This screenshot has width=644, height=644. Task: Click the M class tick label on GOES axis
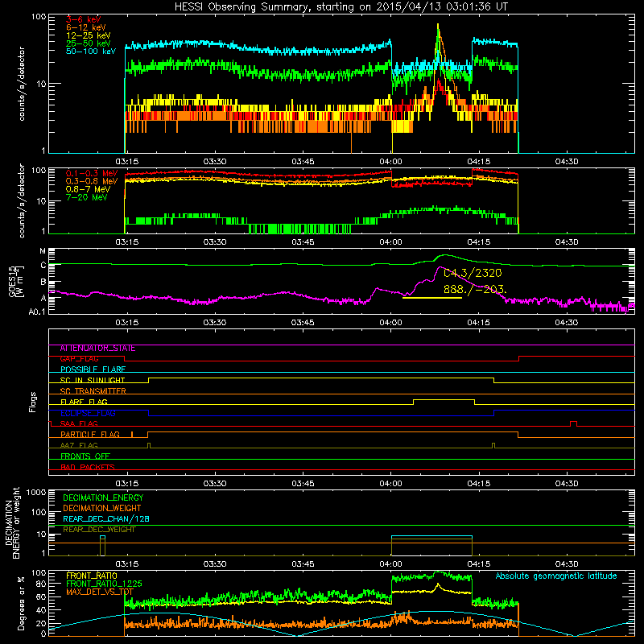click(43, 250)
